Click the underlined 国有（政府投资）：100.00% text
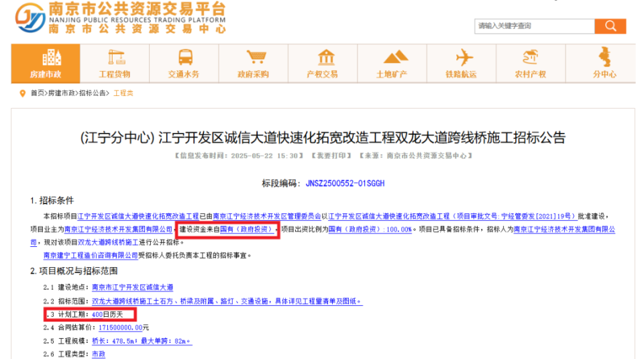This screenshot has height=359, width=644. coord(370,229)
